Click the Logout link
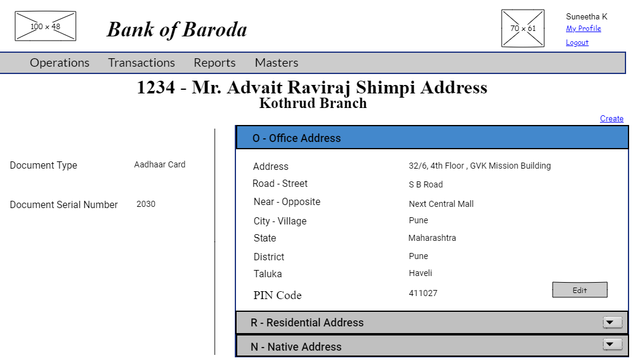Viewport: 637px width, 364px height. pos(576,42)
